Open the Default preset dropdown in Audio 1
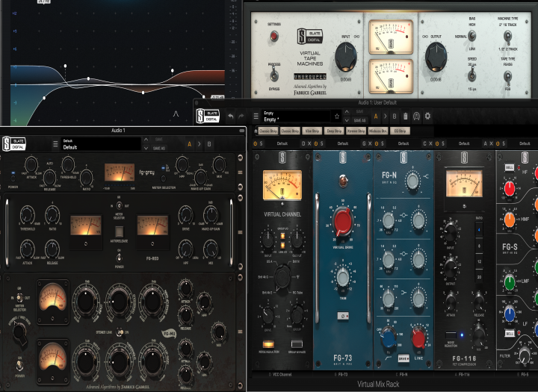This screenshot has height=392, width=538. (101, 144)
